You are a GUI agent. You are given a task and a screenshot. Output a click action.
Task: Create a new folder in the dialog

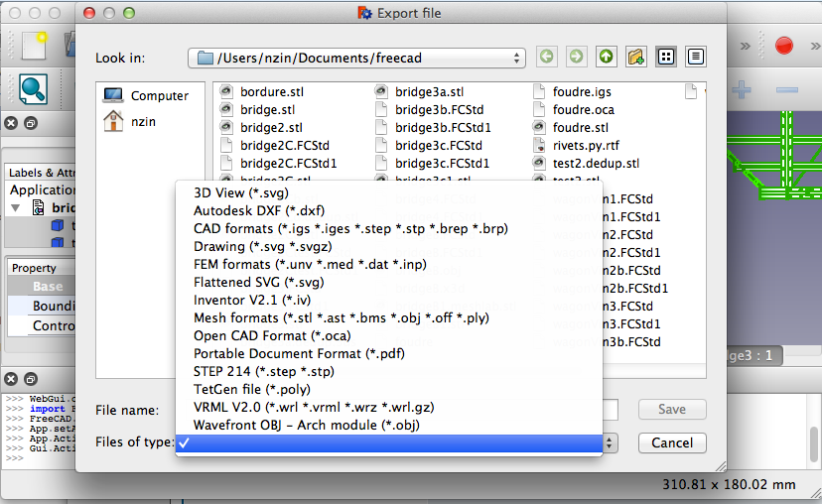coord(636,57)
